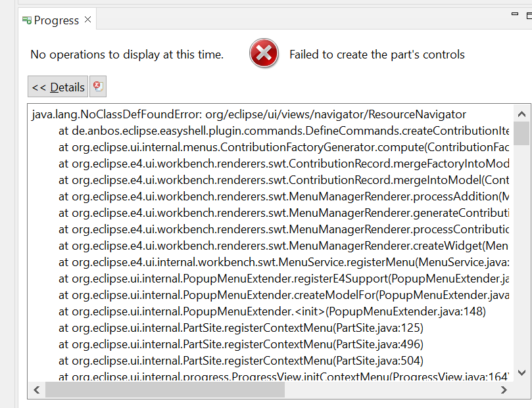The width and height of the screenshot is (532, 408).
Task: Select the NoClassDefFoundError line in the stack trace
Action: point(197,114)
